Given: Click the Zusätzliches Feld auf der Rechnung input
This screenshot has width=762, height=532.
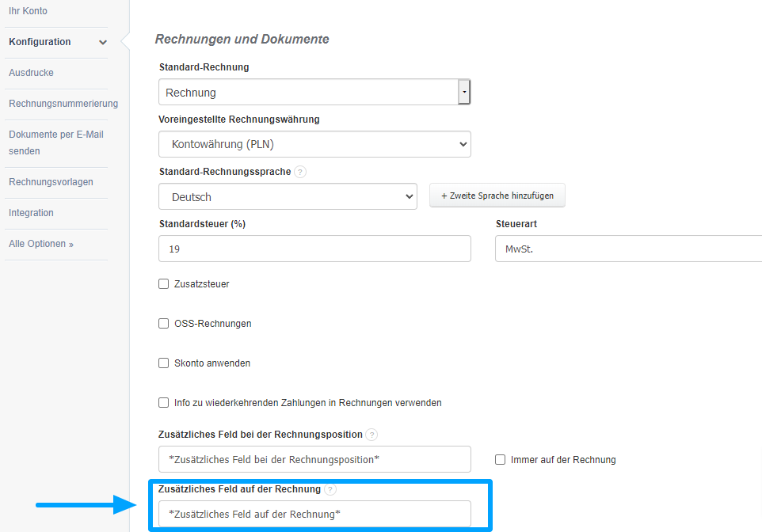Looking at the screenshot, I should 314,514.
